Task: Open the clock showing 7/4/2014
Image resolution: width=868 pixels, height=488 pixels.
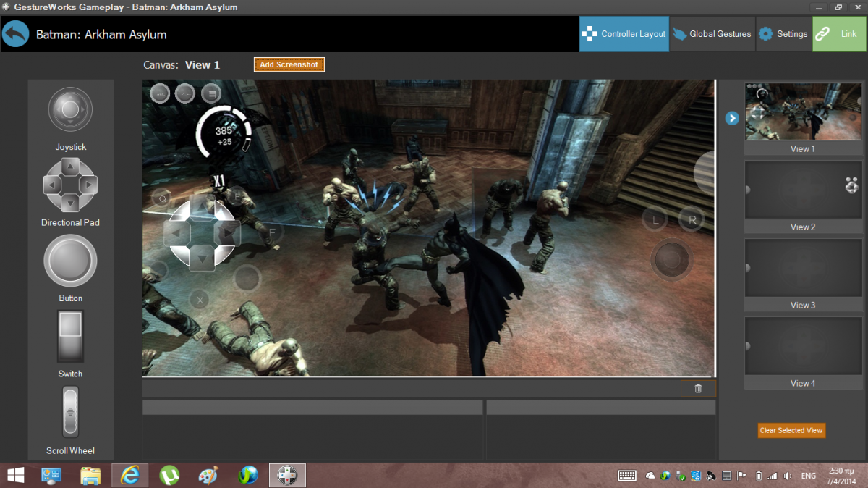Action: (841, 476)
